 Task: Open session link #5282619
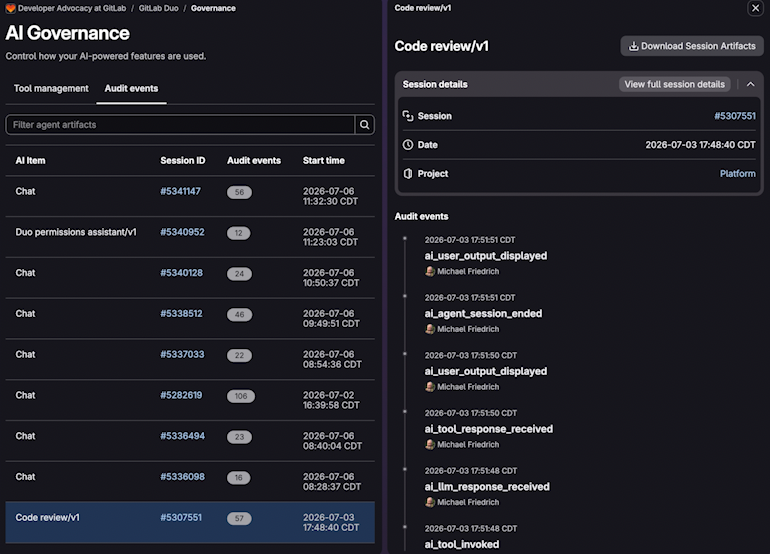(181, 395)
